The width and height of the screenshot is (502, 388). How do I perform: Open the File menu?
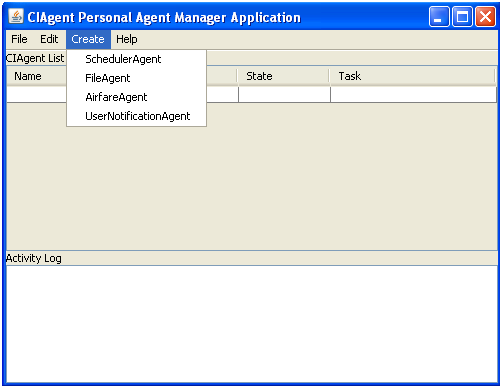pos(19,39)
